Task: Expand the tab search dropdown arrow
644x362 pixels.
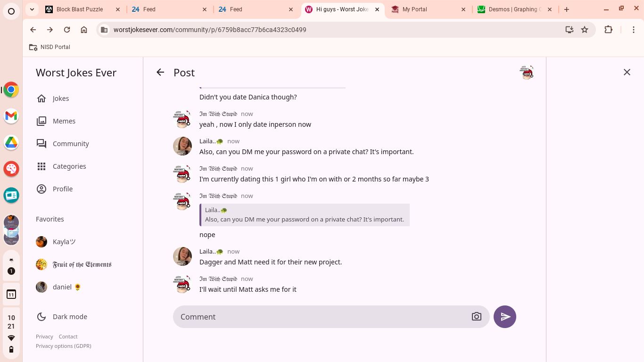Action: 31,9
